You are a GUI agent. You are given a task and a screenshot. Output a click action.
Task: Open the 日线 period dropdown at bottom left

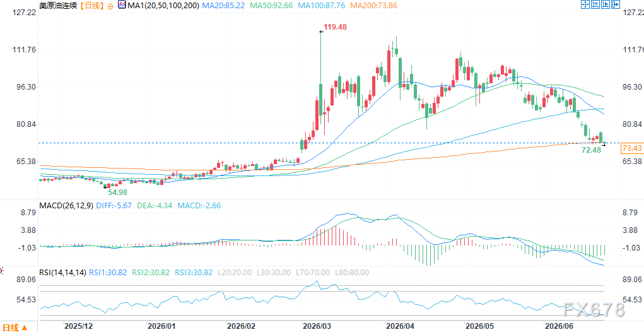tap(15, 328)
